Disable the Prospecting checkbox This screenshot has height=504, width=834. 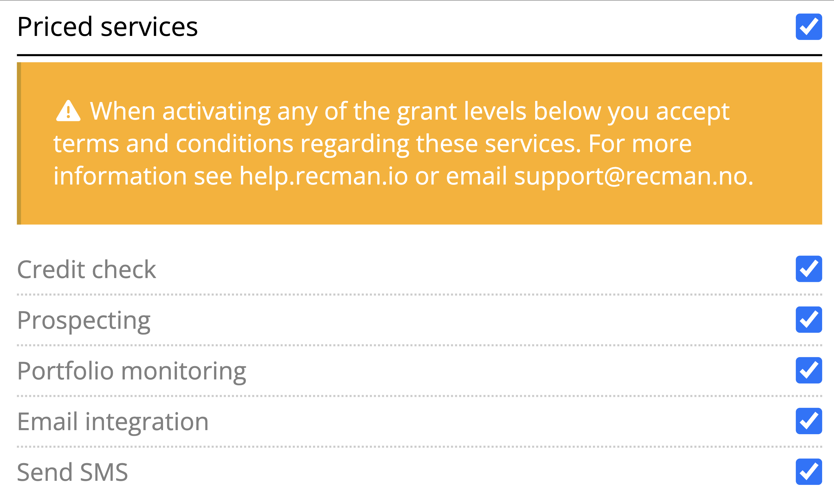809,319
